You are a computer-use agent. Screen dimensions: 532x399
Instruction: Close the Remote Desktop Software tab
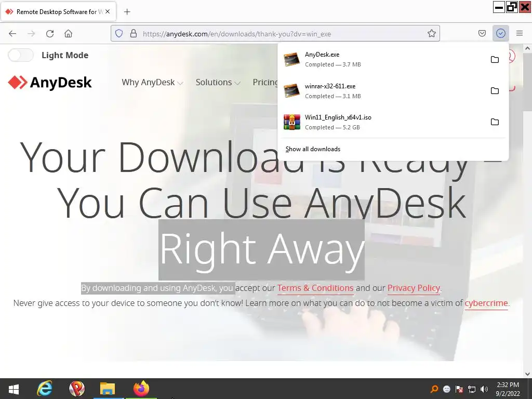point(108,11)
